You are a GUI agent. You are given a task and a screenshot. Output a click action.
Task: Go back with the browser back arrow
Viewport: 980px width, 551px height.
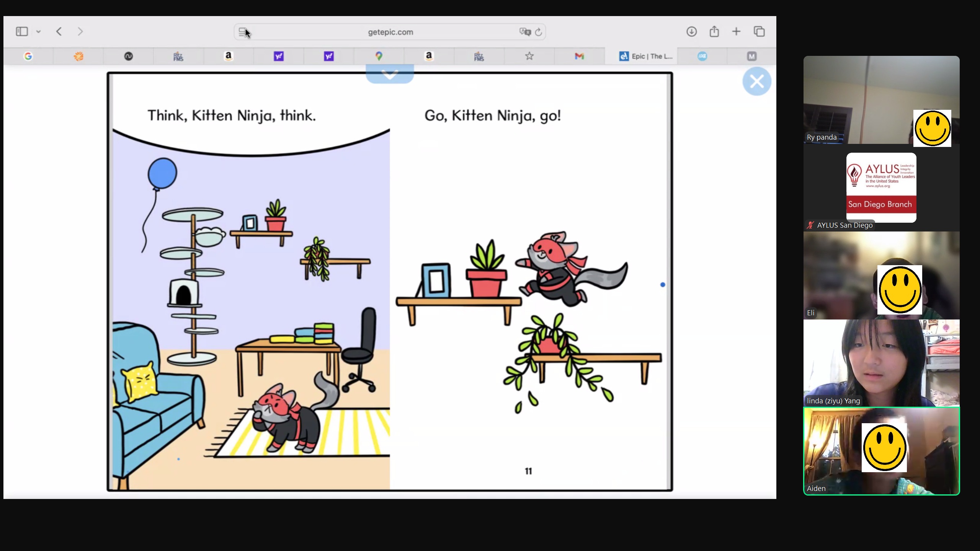59,31
